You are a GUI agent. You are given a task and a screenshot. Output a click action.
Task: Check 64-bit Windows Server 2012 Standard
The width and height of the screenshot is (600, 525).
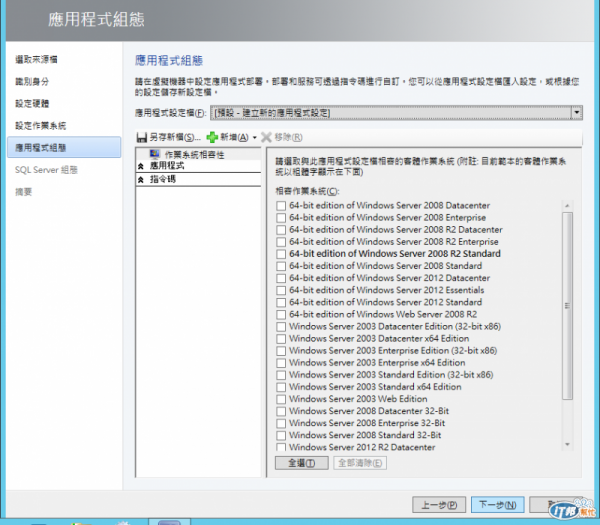coord(281,303)
